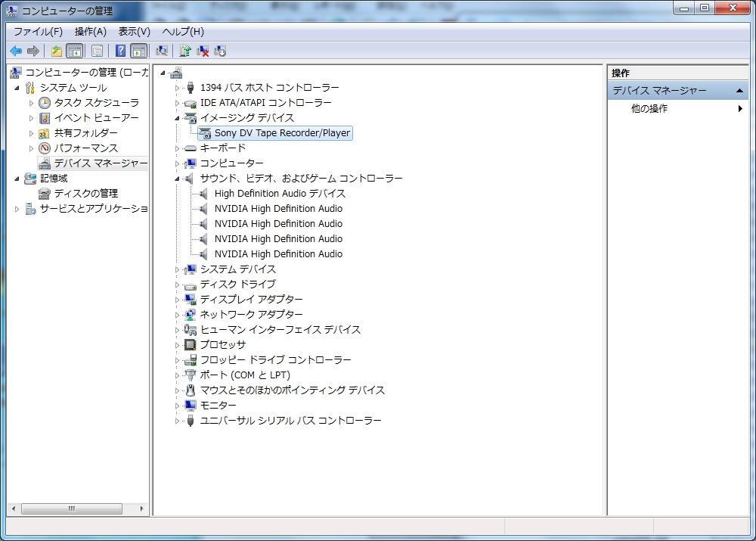Select the first NVIDIA High Definition Audio entry
This screenshot has width=756, height=541.
(x=280, y=208)
